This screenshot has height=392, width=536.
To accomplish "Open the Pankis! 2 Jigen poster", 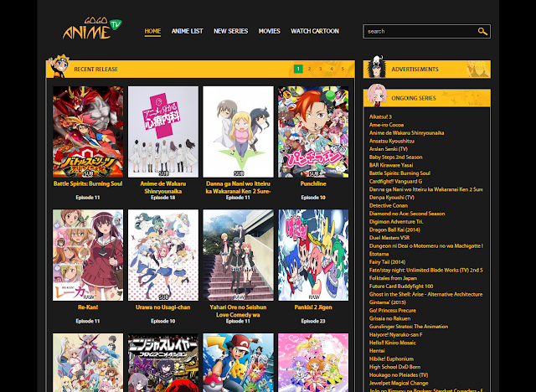I will coord(313,255).
